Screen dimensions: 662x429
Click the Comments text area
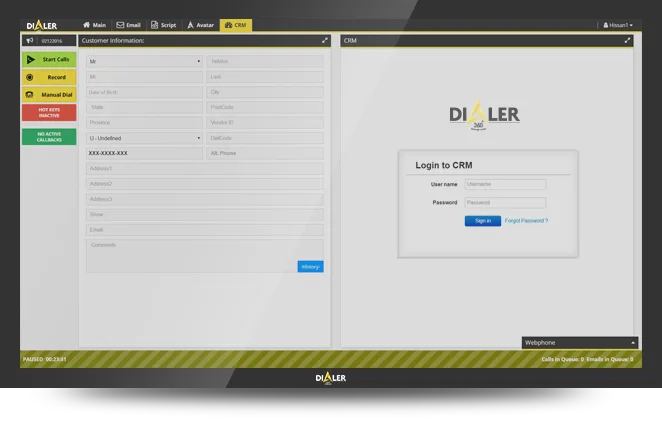pos(205,256)
